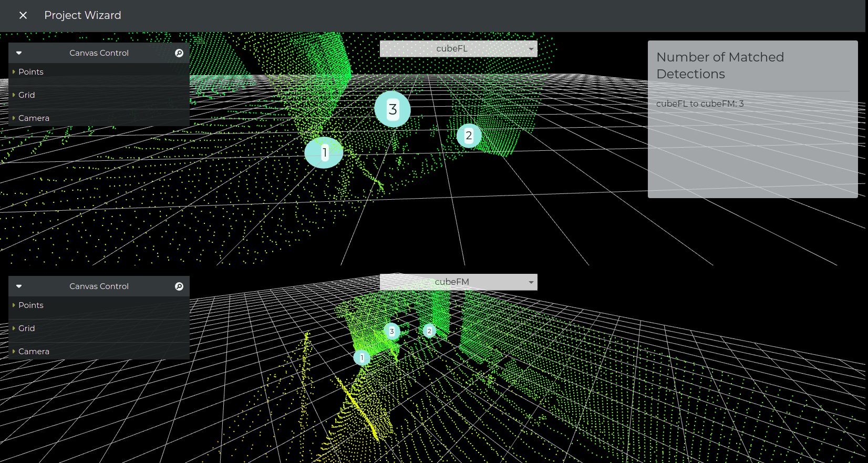Select marker 1 in the cubeFM view
868x463 pixels.
pos(361,358)
